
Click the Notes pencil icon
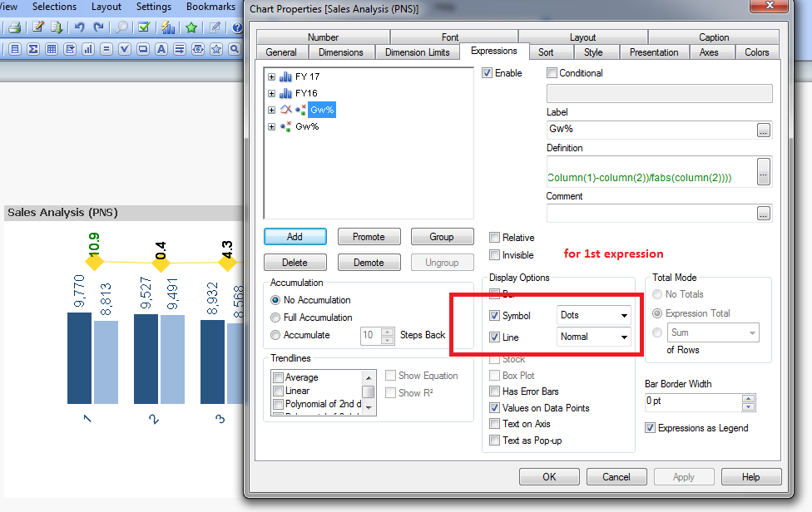tap(215, 27)
